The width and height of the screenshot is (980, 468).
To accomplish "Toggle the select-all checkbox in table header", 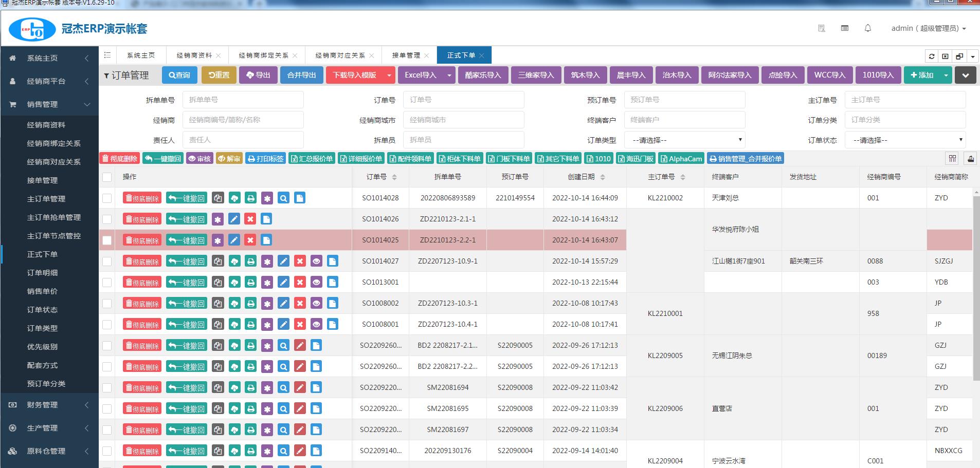I will tap(107, 177).
